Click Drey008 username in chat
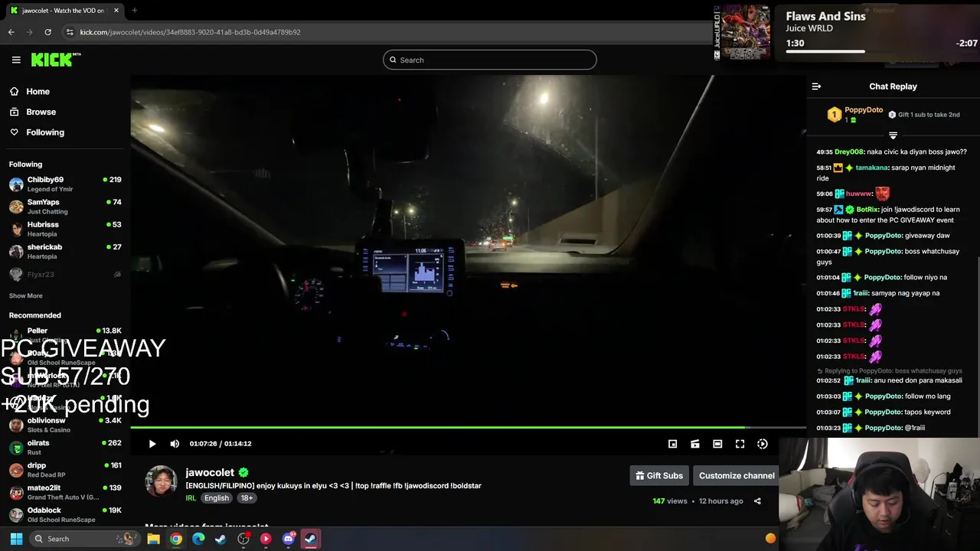The width and height of the screenshot is (980, 551). 848,152
